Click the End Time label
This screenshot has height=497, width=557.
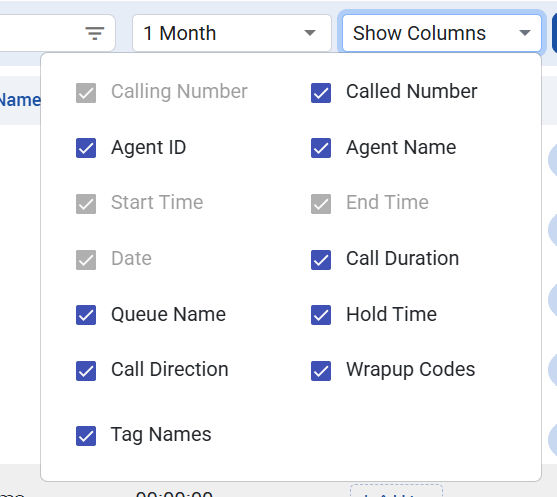click(387, 202)
